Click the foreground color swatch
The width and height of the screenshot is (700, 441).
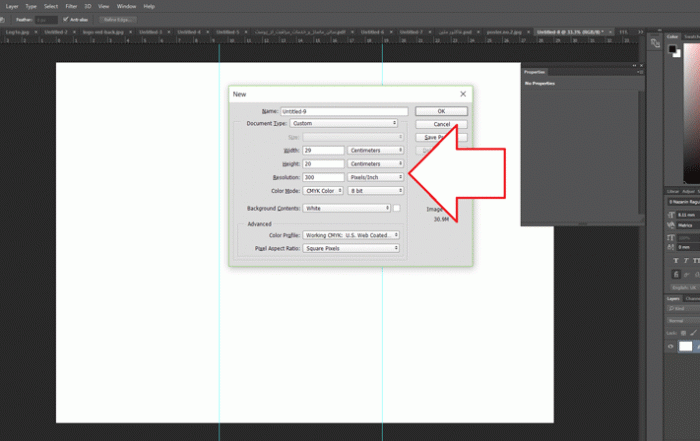672,49
